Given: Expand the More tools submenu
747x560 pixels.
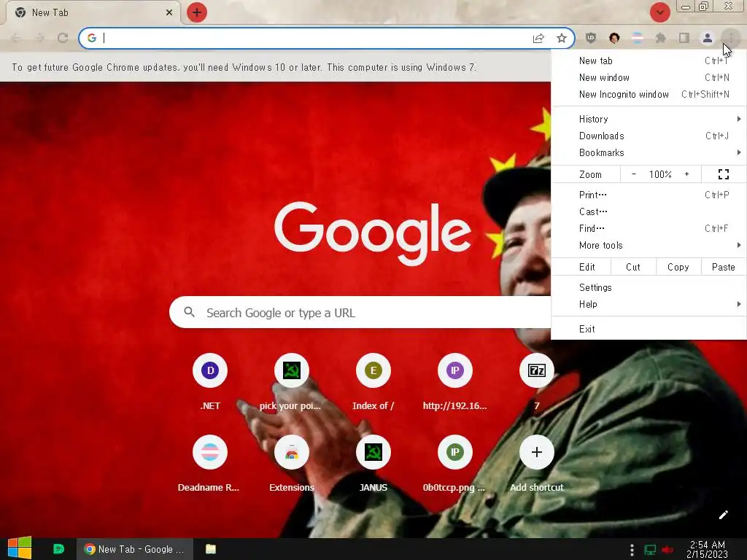Looking at the screenshot, I should pos(649,245).
